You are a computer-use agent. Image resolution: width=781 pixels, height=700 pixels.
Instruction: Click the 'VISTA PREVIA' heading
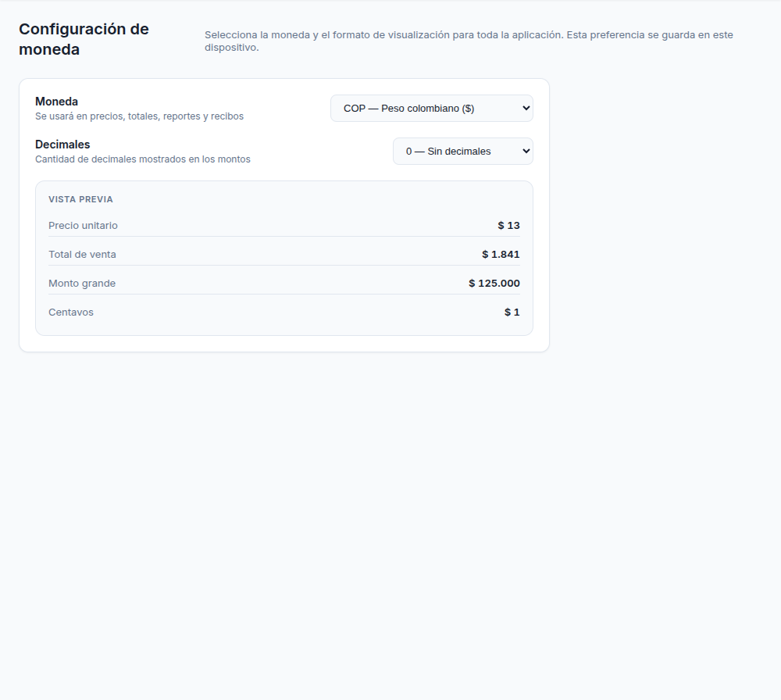click(x=80, y=199)
